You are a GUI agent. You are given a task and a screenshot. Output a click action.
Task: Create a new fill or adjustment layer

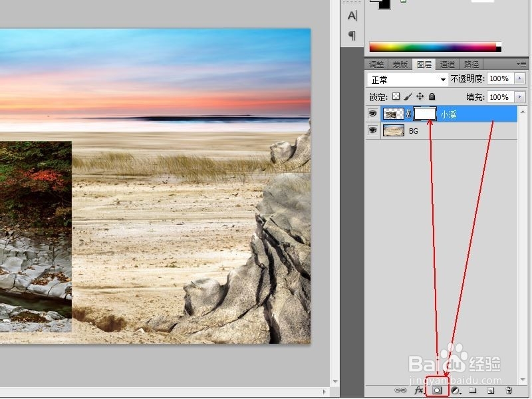point(456,390)
